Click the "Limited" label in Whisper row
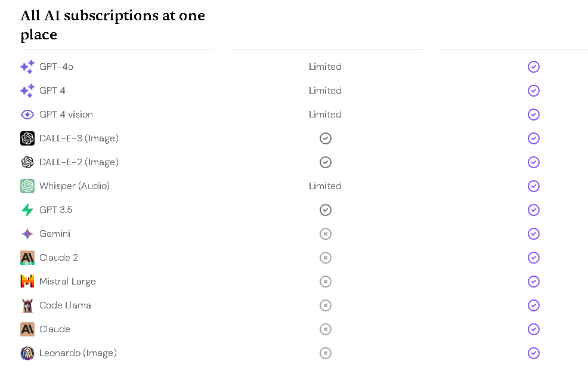588x380 pixels. click(325, 186)
